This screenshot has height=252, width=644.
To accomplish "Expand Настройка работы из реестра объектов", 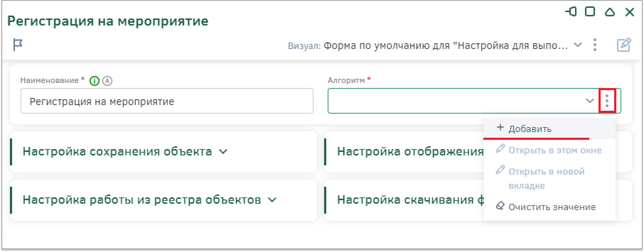I will pos(149,200).
